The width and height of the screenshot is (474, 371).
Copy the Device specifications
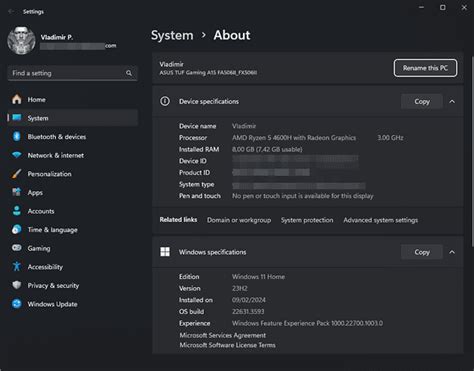click(422, 101)
